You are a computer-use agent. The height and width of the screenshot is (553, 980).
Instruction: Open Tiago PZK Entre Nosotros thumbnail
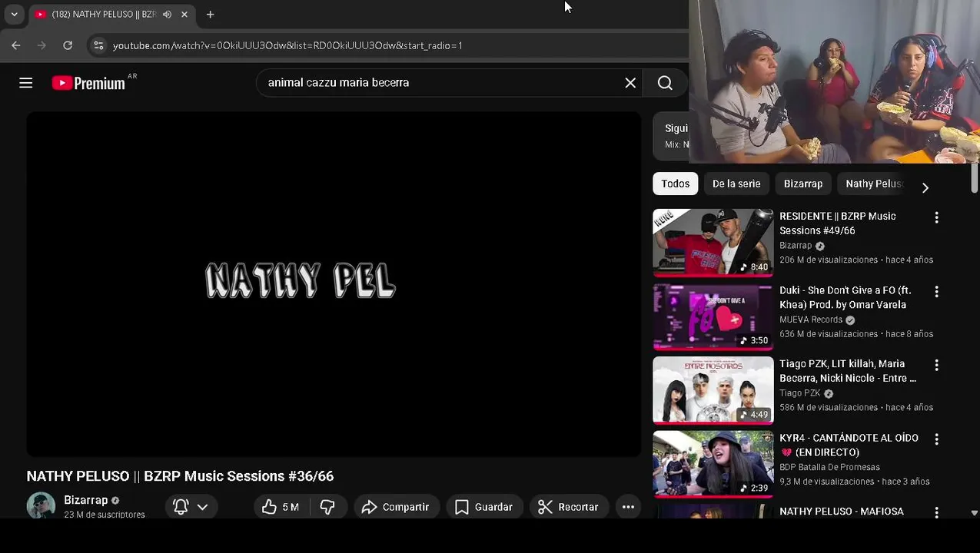[713, 390]
